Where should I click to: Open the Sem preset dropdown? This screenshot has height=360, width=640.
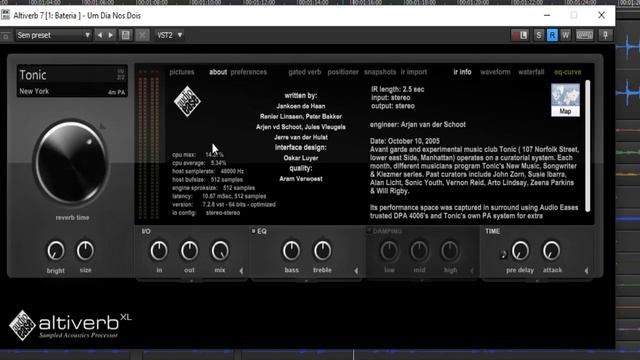tap(53, 36)
